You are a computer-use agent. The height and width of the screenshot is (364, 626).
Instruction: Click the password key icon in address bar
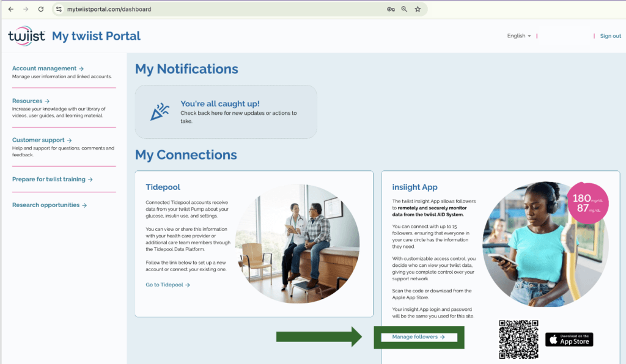[x=391, y=9]
